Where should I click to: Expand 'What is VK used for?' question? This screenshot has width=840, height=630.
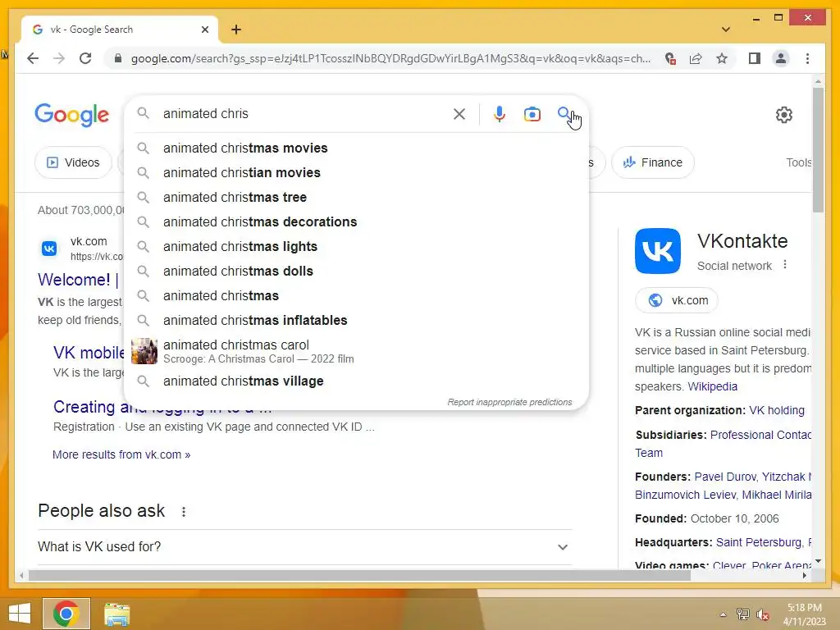point(304,547)
